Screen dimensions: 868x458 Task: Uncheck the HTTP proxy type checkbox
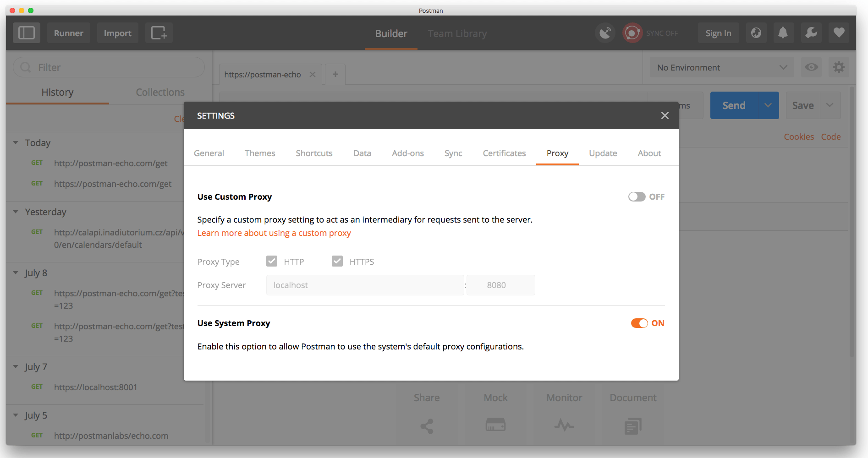tap(272, 261)
